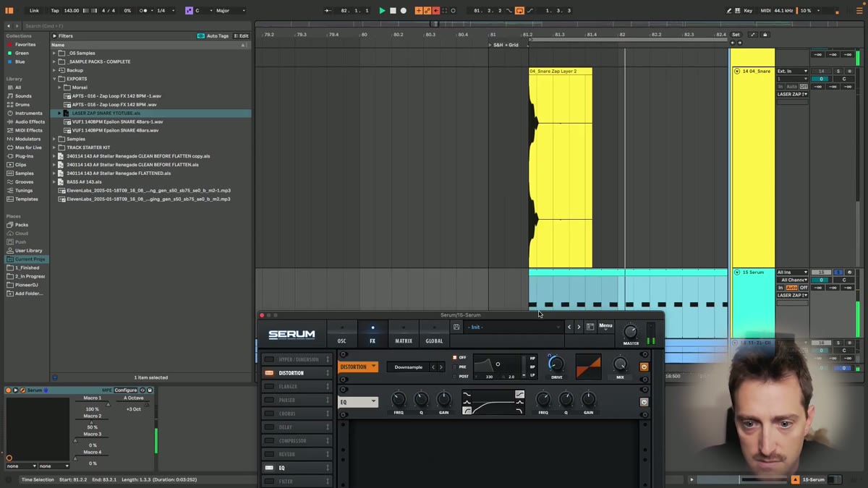The width and height of the screenshot is (868, 488).
Task: Expand LASER ZAP SNARE YTOTUBE.als
Action: [60, 114]
